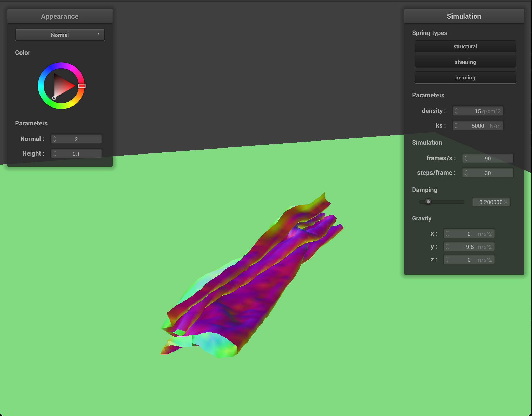Click the Normal parameter stepper arrows
532x416 pixels.
55,139
